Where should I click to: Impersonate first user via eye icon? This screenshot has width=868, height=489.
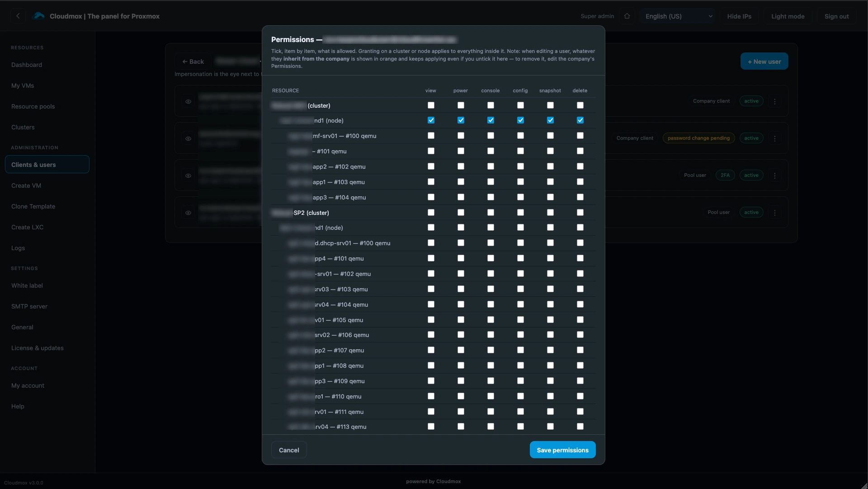189,101
